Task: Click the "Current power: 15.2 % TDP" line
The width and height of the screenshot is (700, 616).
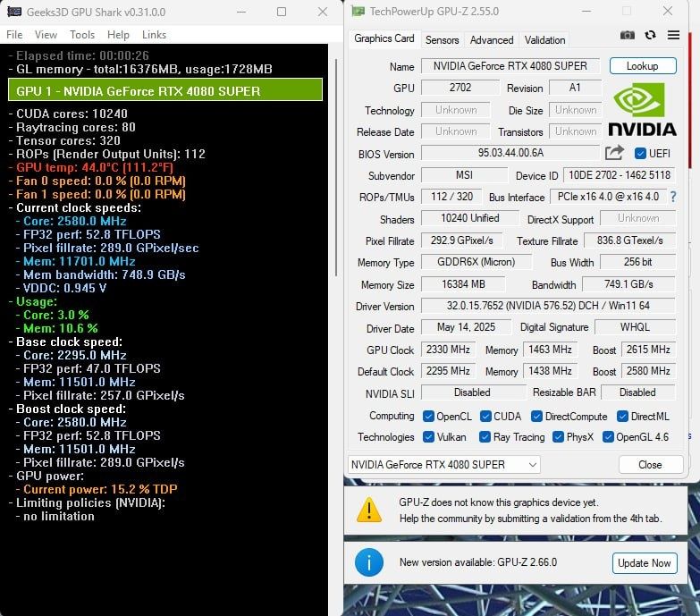Action: pos(97,489)
